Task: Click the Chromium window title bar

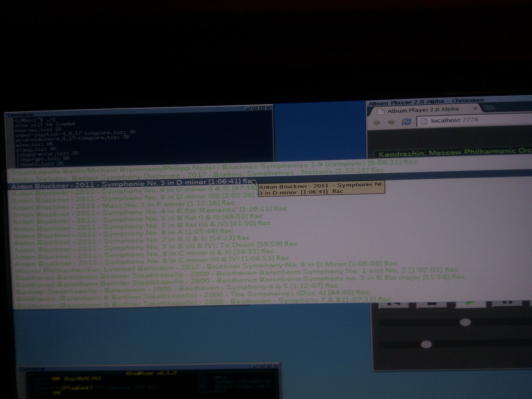Action: pos(449,101)
